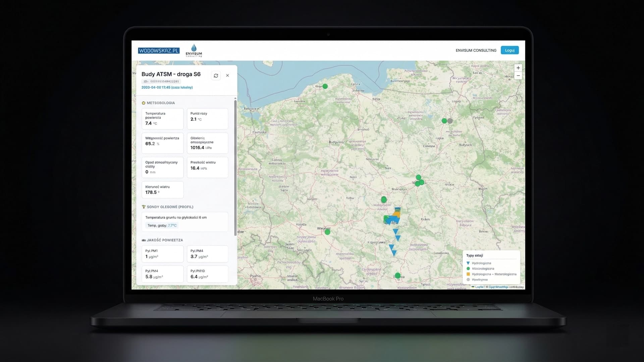This screenshot has height=362, width=644.
Task: Click the soil probe icon next to SONDY GLEBOWE
Action: [x=144, y=207]
